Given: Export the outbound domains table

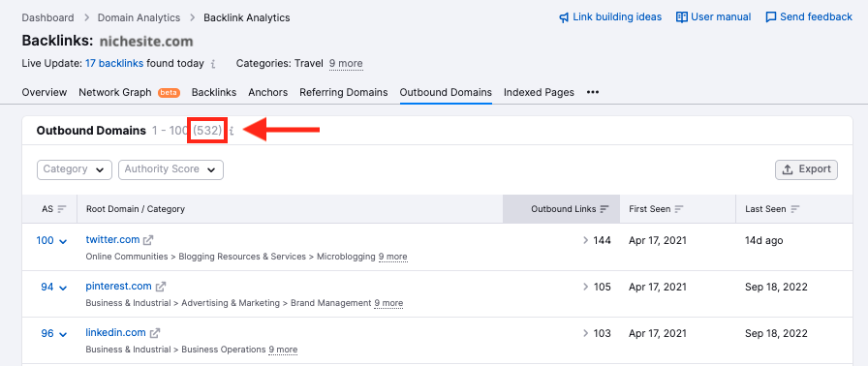Looking at the screenshot, I should click(x=807, y=169).
